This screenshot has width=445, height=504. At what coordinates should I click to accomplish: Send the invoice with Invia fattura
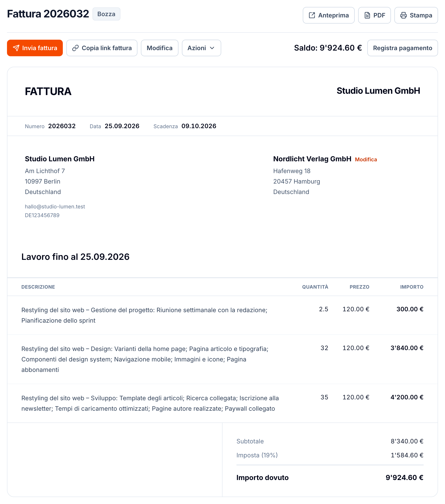(35, 48)
